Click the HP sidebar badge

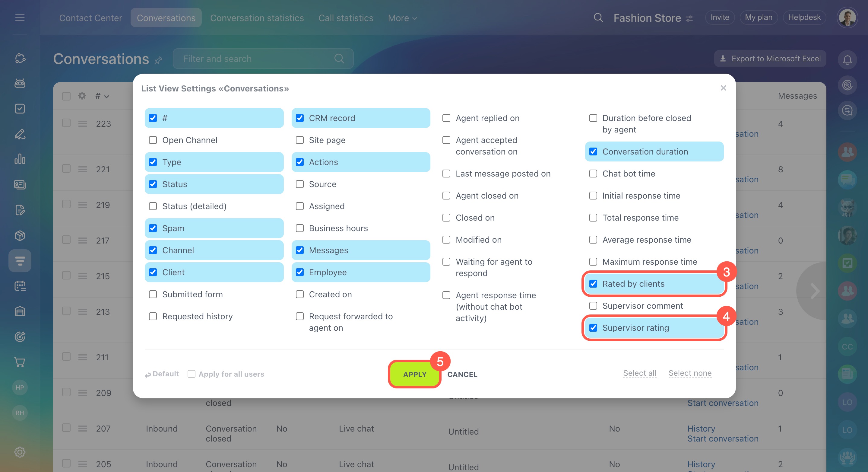pyautogui.click(x=20, y=387)
